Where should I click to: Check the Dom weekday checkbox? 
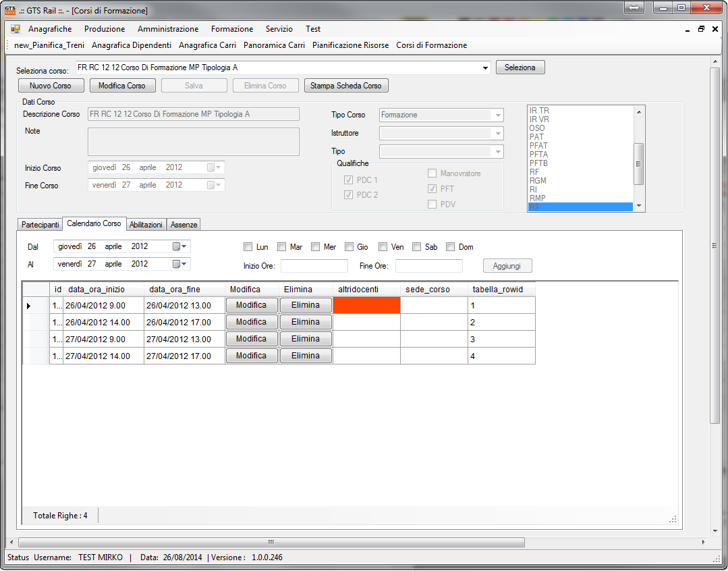coord(451,247)
